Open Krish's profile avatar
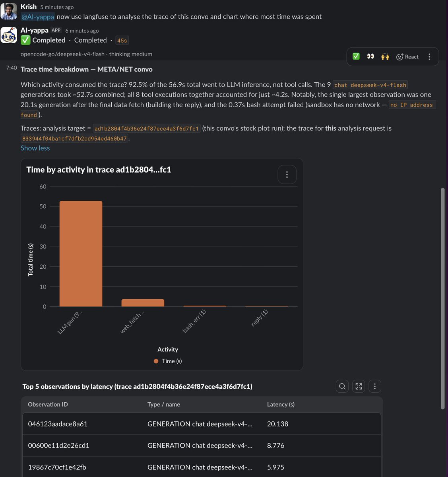 (9, 11)
